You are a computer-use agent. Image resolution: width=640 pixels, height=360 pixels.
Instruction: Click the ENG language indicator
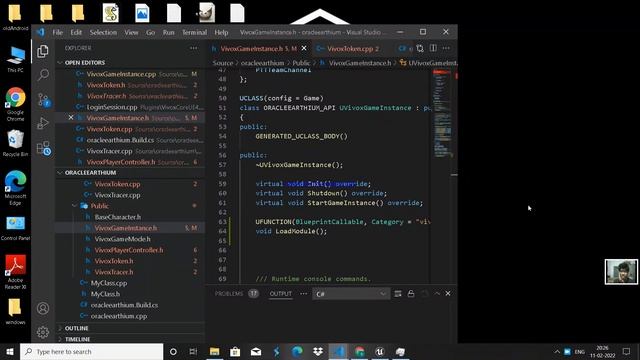[x=580, y=351]
